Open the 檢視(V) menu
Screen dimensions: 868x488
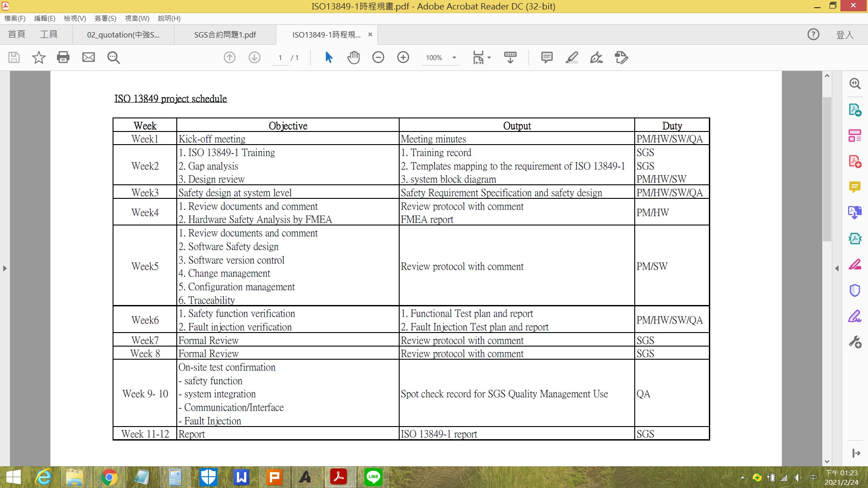point(75,19)
